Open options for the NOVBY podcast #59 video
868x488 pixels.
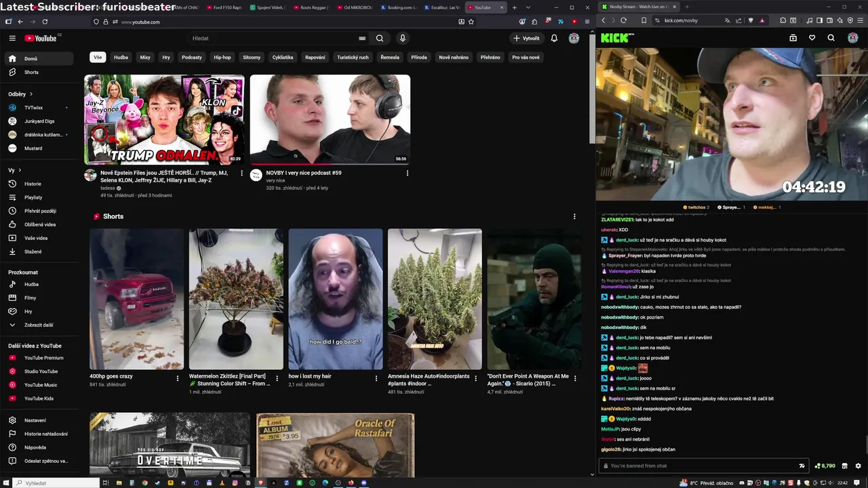407,173
